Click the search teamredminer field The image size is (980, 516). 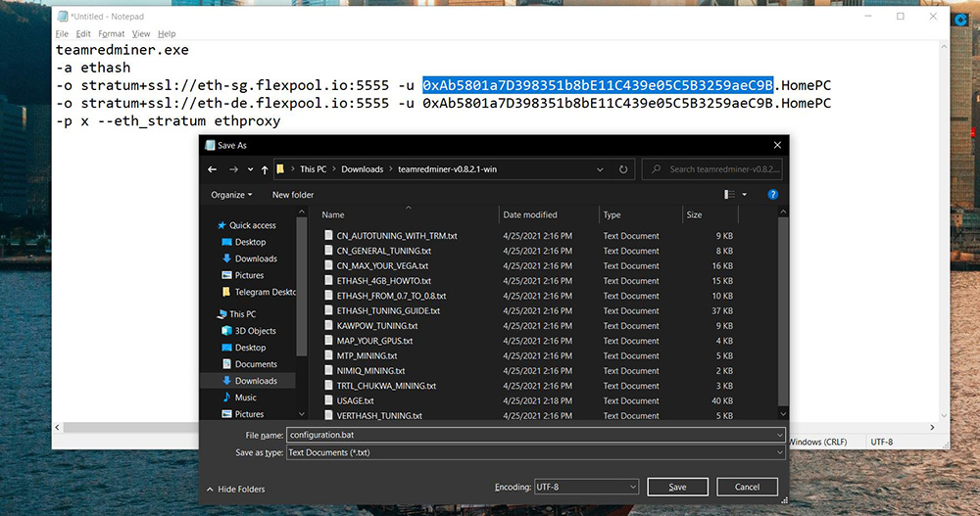(x=711, y=169)
